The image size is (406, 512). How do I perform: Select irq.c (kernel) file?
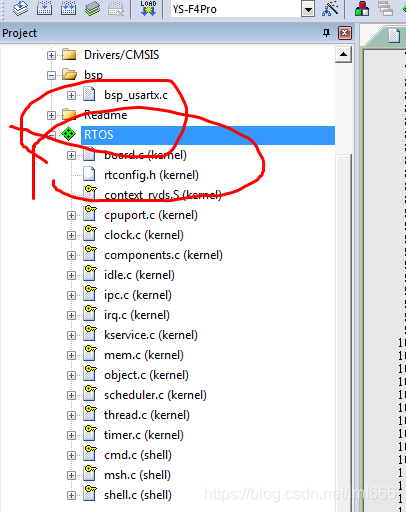click(x=137, y=315)
